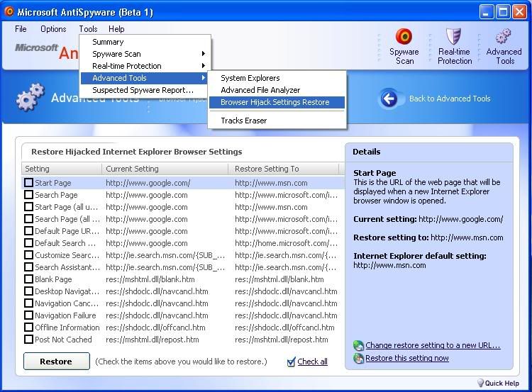The height and width of the screenshot is (392, 532).
Task: Tick the Navigation Failure checkbox
Action: pyautogui.click(x=29, y=315)
